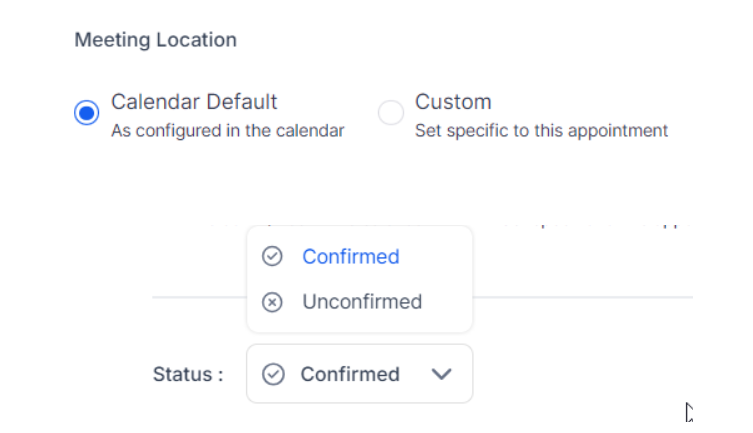This screenshot has height=433, width=753.
Task: Click the "Status :" field label
Action: pyautogui.click(x=188, y=375)
